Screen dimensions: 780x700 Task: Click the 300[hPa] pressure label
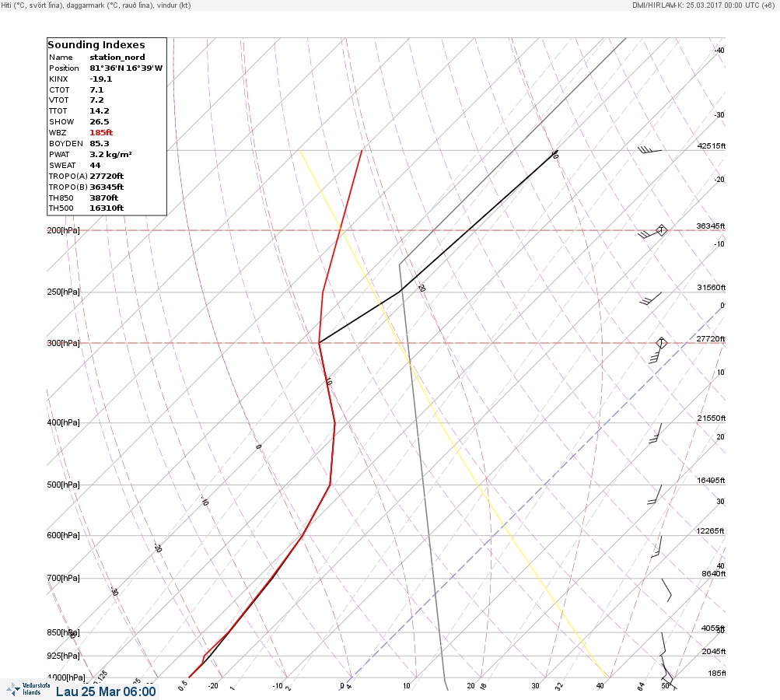63,343
